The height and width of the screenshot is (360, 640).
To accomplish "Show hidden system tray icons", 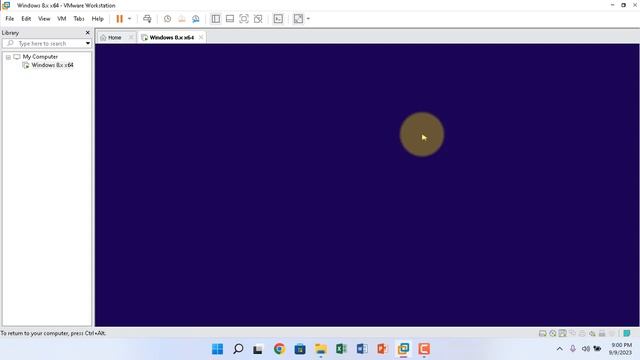I will pyautogui.click(x=560, y=349).
